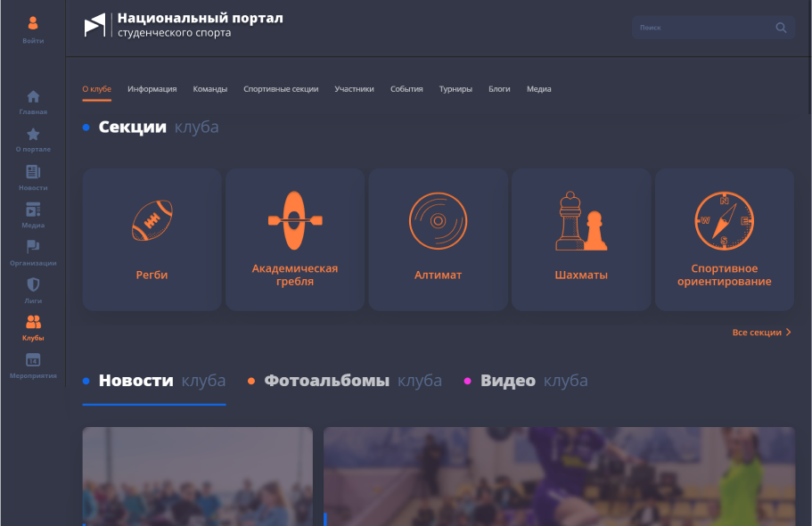Open the Шахматы section card
Image resolution: width=812 pixels, height=526 pixels.
pos(581,239)
